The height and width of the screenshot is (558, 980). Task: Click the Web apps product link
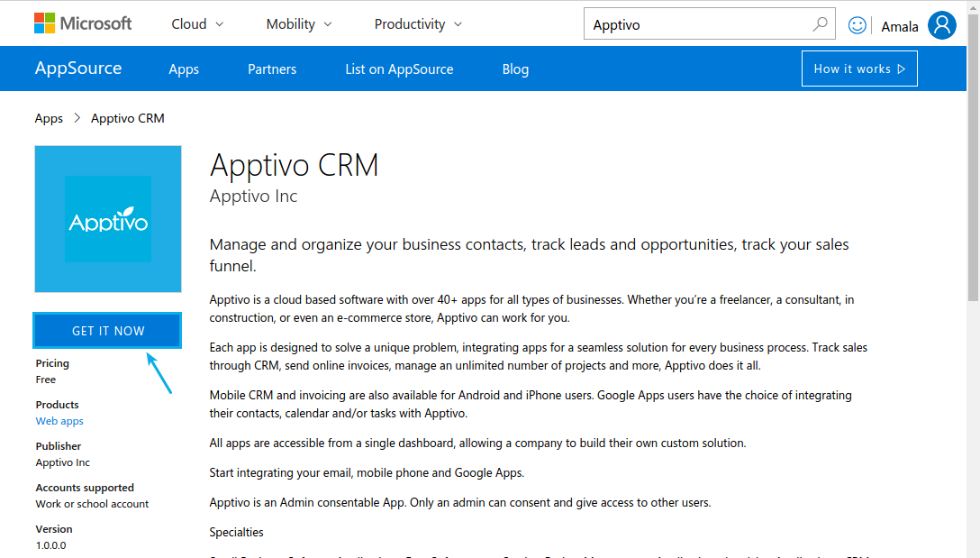[x=59, y=421]
